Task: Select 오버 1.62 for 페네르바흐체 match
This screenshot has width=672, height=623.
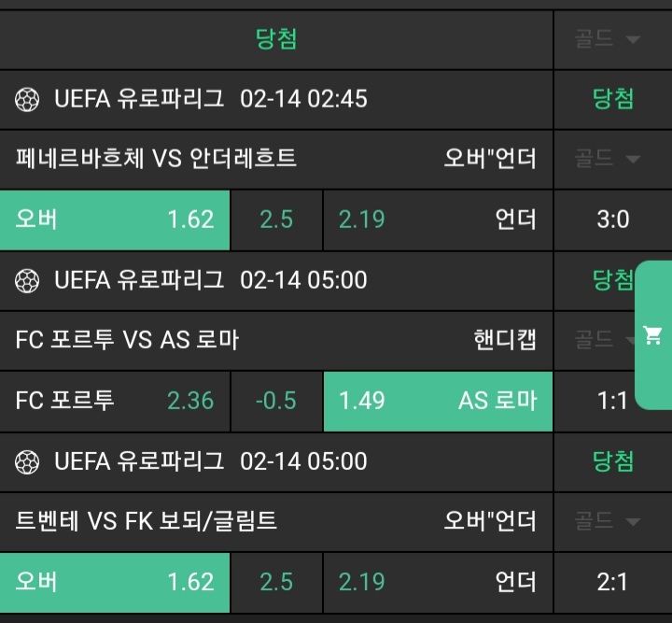Action: [x=115, y=219]
